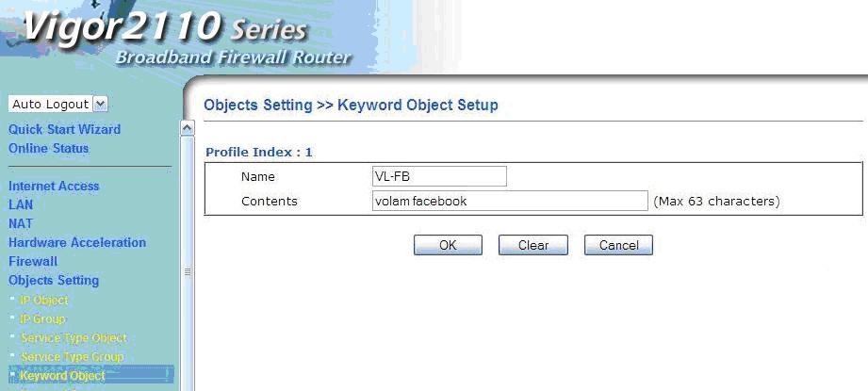Image resolution: width=868 pixels, height=391 pixels.
Task: Click the Clear button
Action: click(x=533, y=245)
